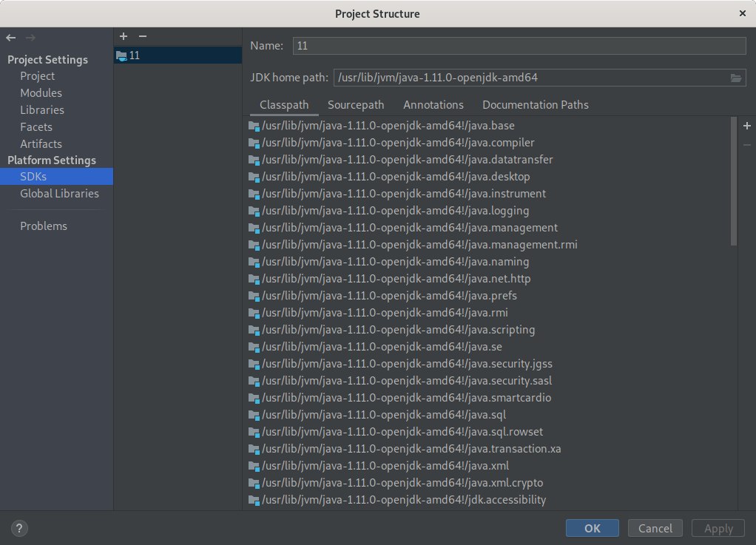Open help with the question mark icon
Screen dimensions: 756x545
(19, 529)
